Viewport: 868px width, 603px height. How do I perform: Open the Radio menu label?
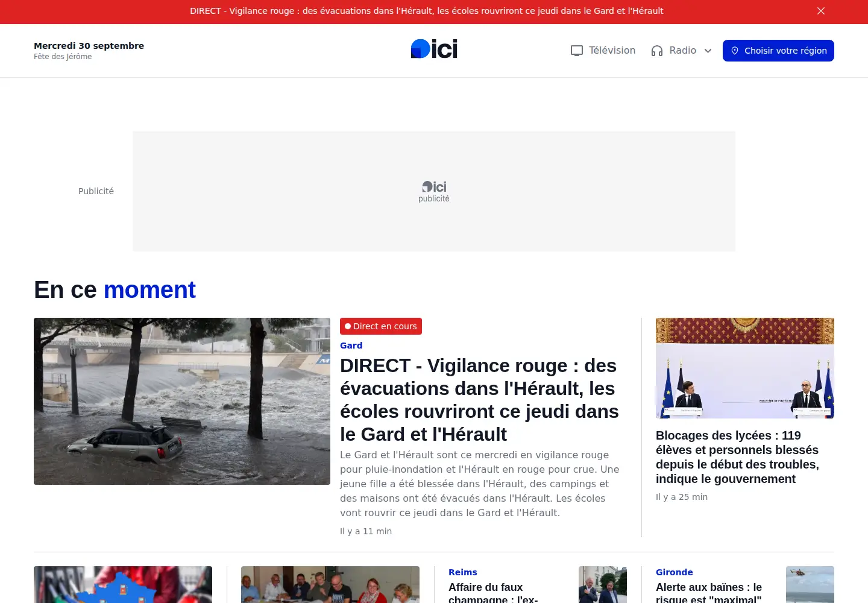pos(682,51)
